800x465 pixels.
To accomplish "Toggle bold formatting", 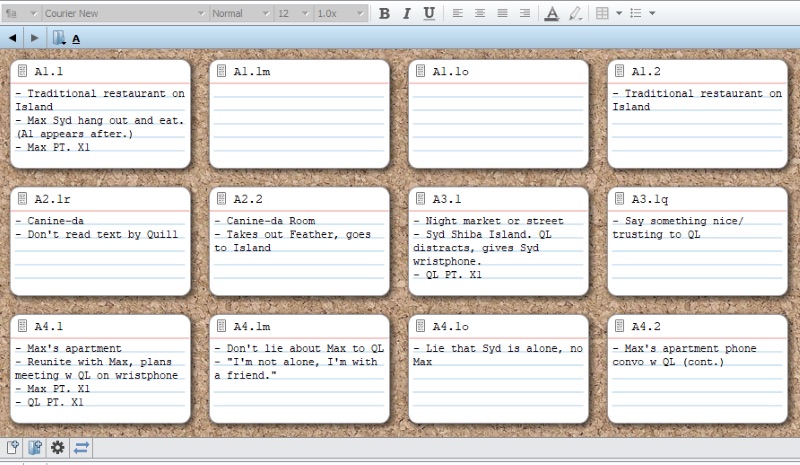I will coord(385,13).
